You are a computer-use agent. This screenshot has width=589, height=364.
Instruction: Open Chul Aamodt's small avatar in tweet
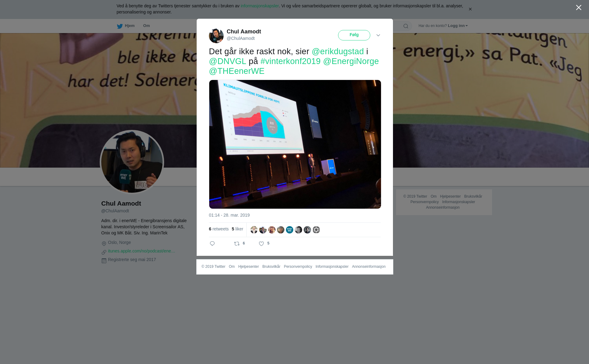coord(216,36)
